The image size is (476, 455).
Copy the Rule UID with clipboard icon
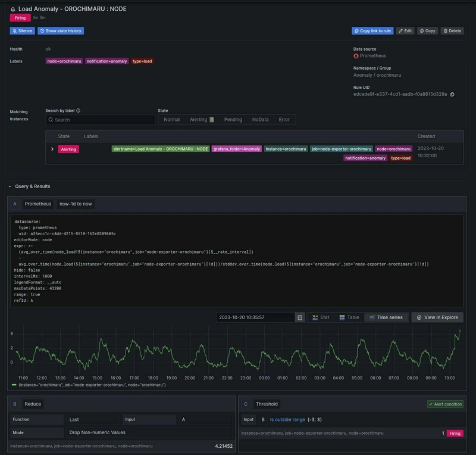point(452,94)
